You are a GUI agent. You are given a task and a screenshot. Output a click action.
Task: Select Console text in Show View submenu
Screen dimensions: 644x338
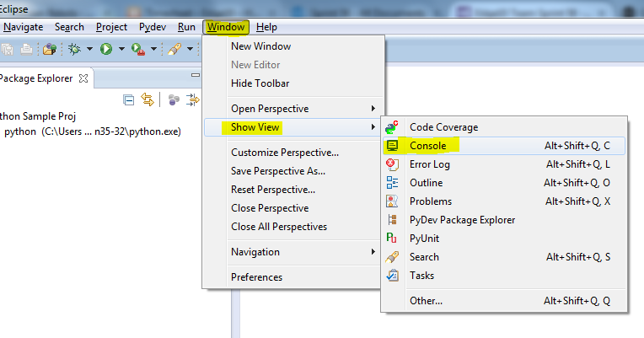(427, 146)
